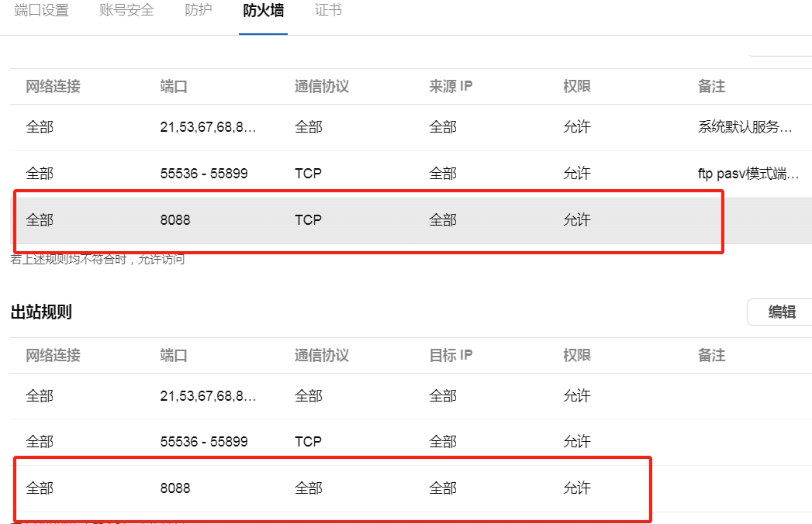This screenshot has height=524, width=812.
Task: Select outbound rule with port 8088
Action: pyautogui.click(x=411, y=488)
